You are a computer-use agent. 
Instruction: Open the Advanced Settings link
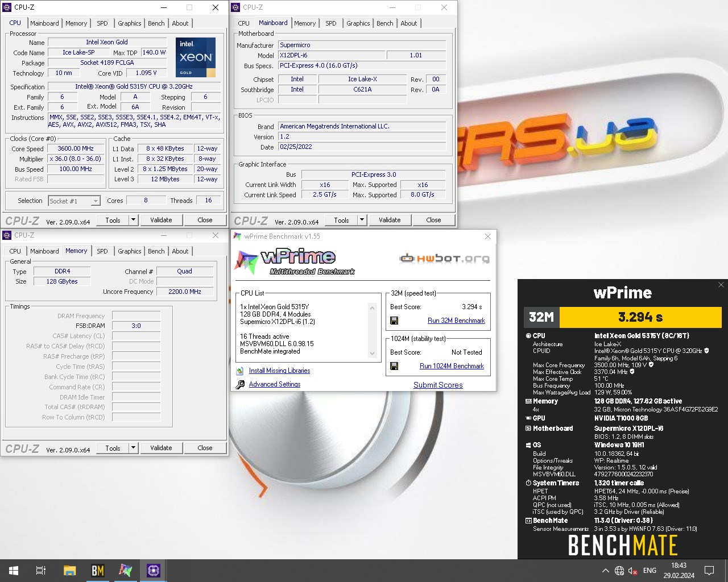pyautogui.click(x=275, y=384)
